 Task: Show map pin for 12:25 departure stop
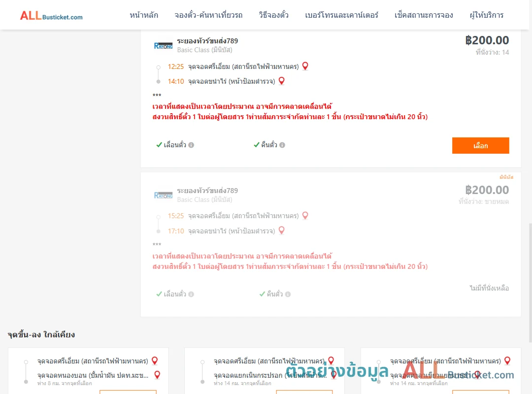[305, 66]
